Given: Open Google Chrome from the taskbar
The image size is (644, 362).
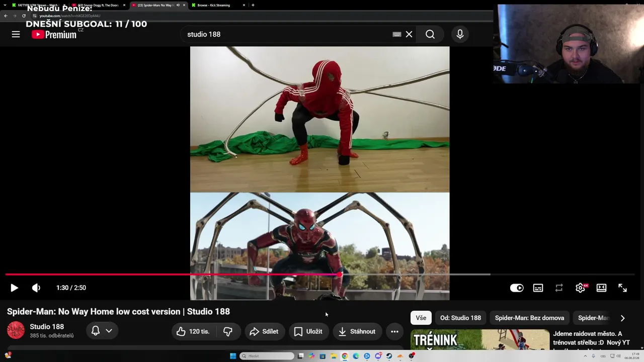Looking at the screenshot, I should pyautogui.click(x=345, y=356).
